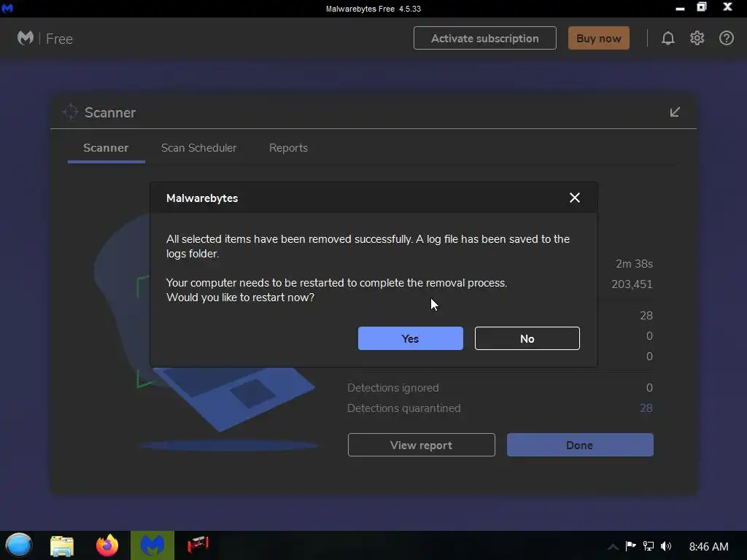Open the notifications bell
This screenshot has height=560, width=747.
click(668, 38)
